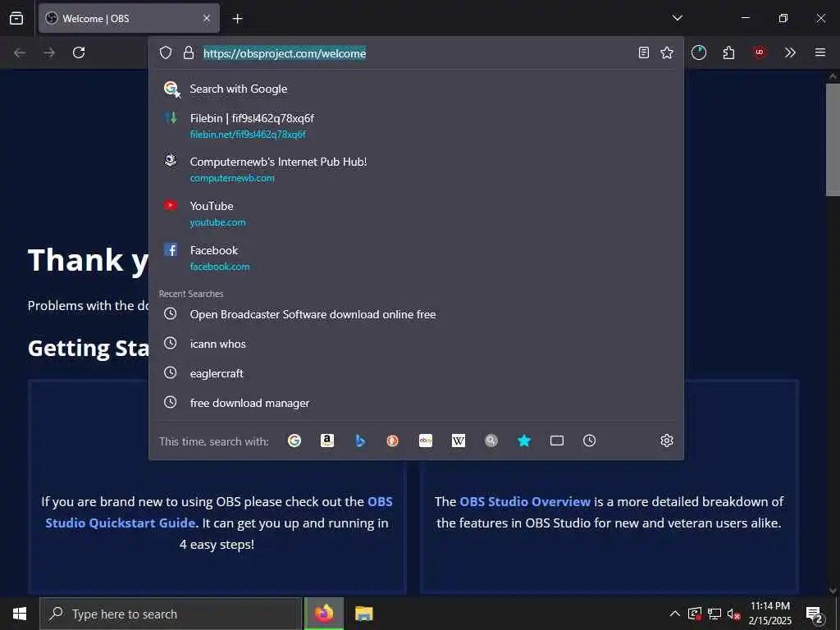The image size is (840, 630).
Task: Reload the current page
Action: tap(79, 52)
